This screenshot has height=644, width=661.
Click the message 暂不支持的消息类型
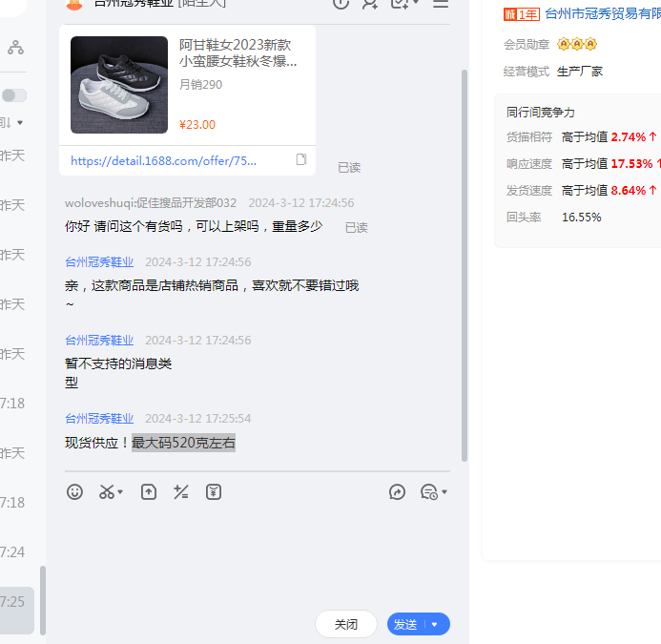[118, 373]
